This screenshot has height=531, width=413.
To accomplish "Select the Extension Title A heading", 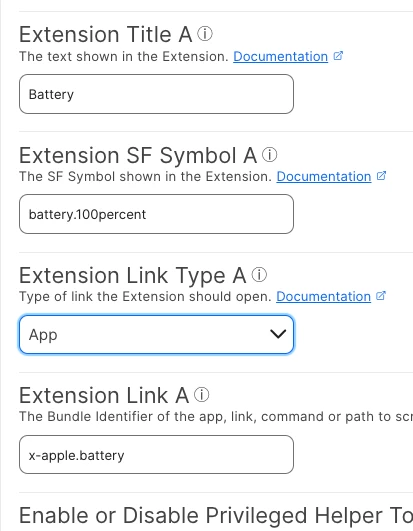I will pos(106,34).
